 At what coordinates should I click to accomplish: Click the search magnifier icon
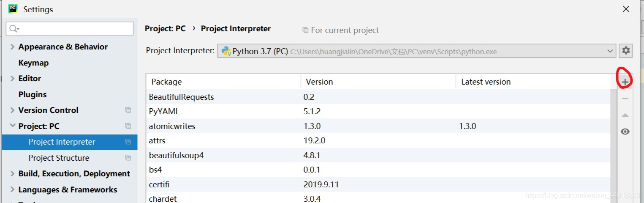click(14, 29)
